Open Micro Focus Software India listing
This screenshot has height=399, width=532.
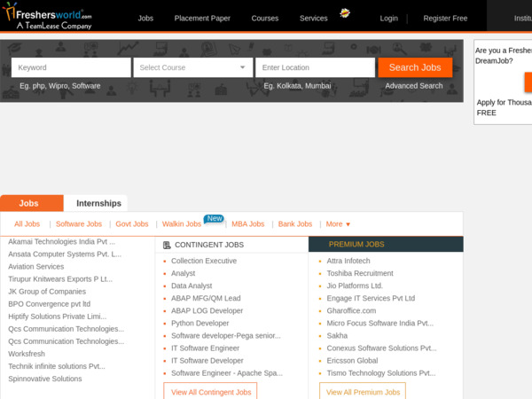[x=380, y=324]
